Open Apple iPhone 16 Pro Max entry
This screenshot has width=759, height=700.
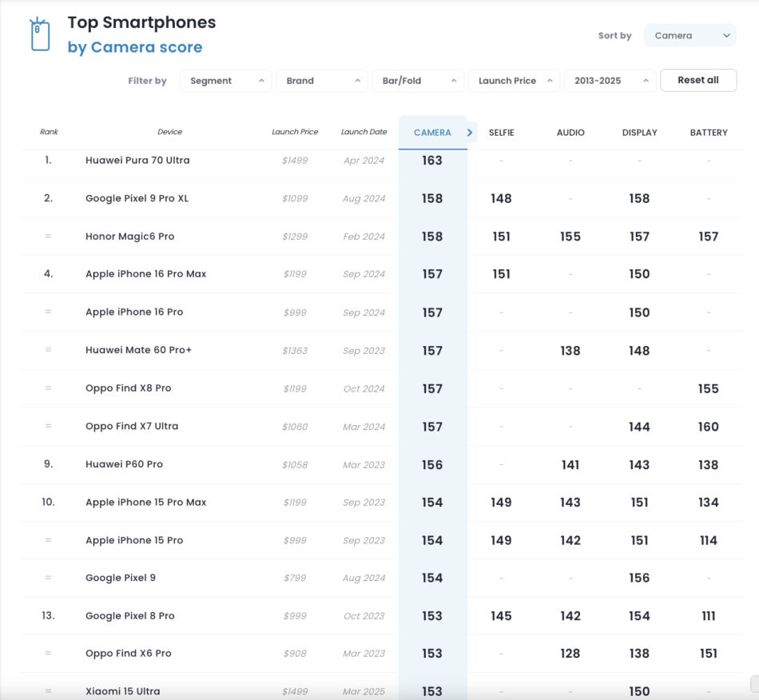(145, 274)
